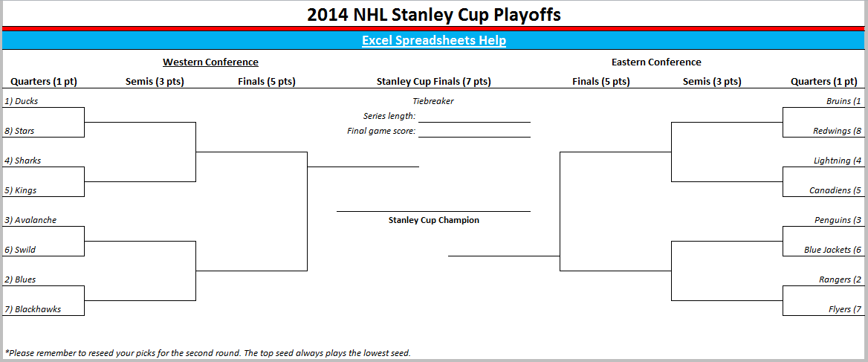Viewport: 868px width, 362px height.
Task: Select the Penguins team cell
Action: pos(838,220)
